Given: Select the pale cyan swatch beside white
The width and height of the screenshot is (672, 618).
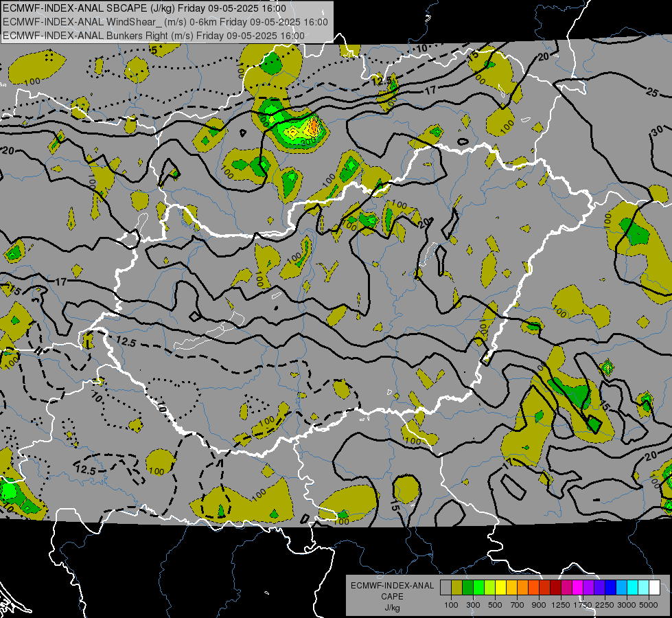Looking at the screenshot, I should 644,588.
